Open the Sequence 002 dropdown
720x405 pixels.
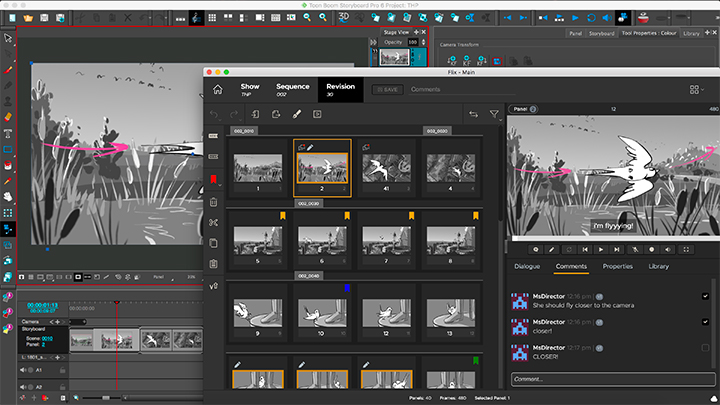click(293, 90)
